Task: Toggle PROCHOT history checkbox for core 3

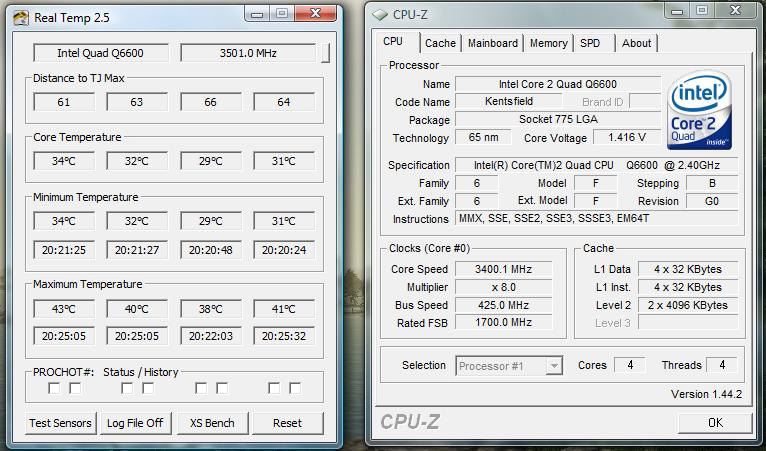Action: click(295, 388)
